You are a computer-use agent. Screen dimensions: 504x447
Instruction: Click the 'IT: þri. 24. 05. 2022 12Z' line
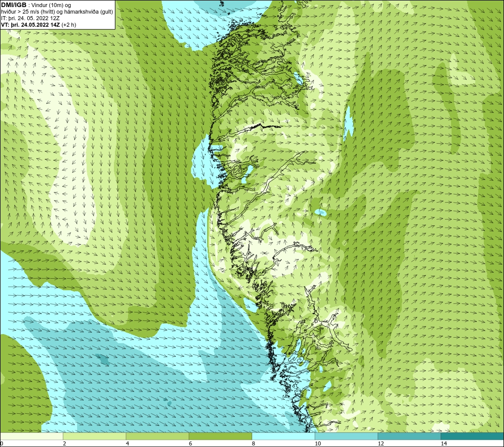coord(30,18)
